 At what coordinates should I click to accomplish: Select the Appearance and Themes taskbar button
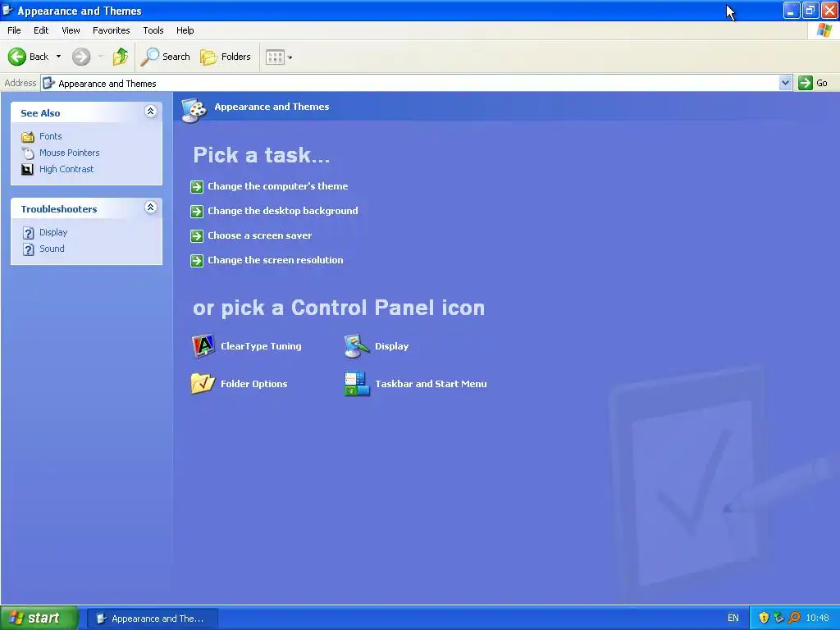click(x=152, y=619)
